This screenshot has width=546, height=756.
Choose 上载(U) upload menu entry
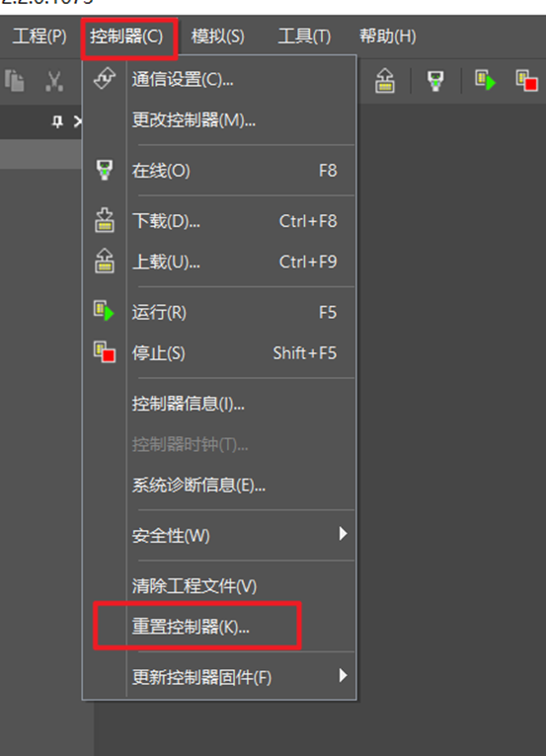pos(219,262)
